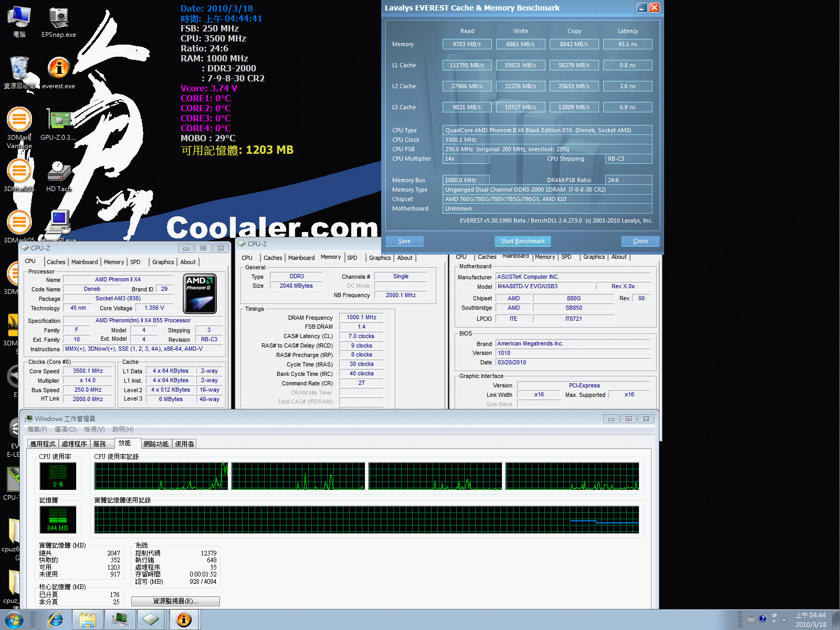The width and height of the screenshot is (840, 630).
Task: Switch to Task Manager taskbar button
Action: click(x=120, y=620)
